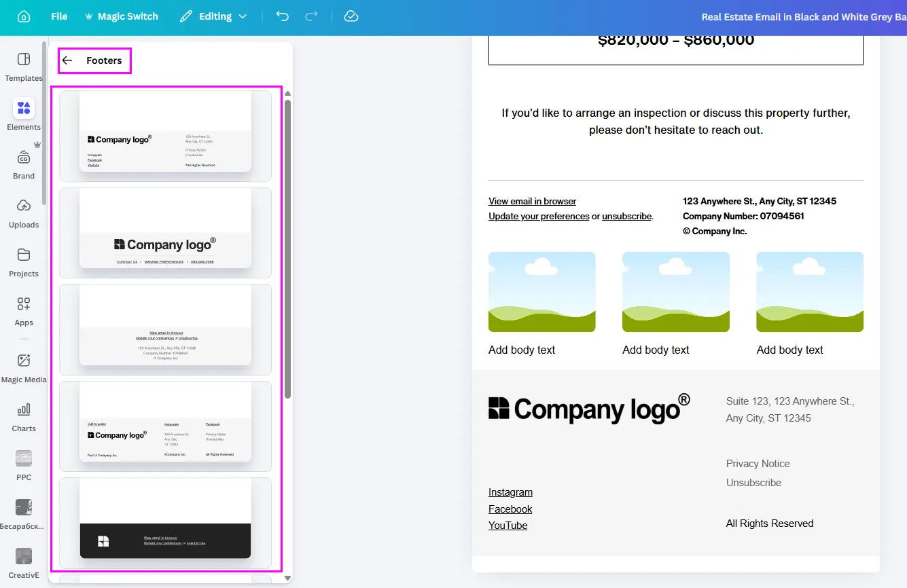This screenshot has width=907, height=588.
Task: Open the Templates sidebar panel
Action: [24, 67]
